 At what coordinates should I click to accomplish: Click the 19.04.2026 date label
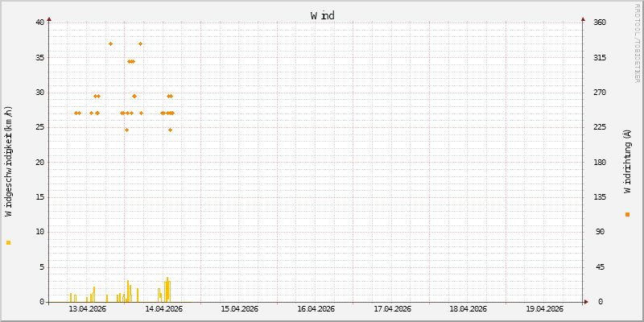point(544,308)
